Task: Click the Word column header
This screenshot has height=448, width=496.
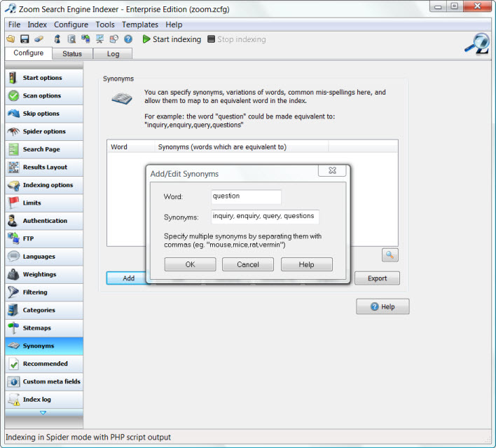Action: point(131,147)
